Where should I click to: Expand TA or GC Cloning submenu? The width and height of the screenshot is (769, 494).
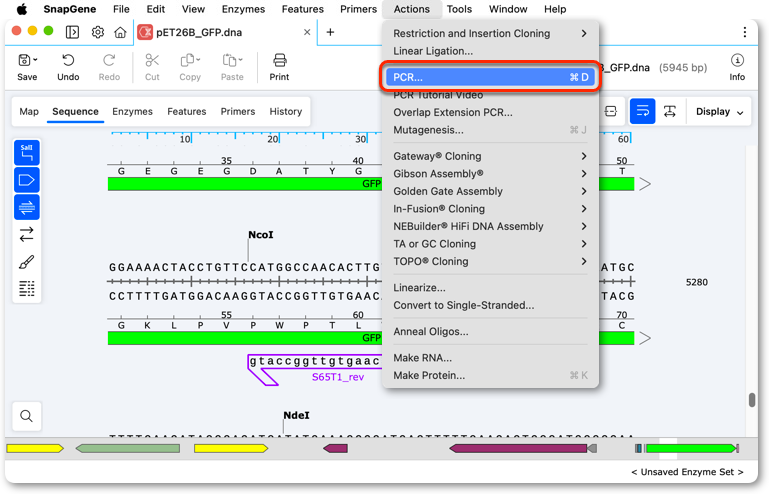coord(490,244)
